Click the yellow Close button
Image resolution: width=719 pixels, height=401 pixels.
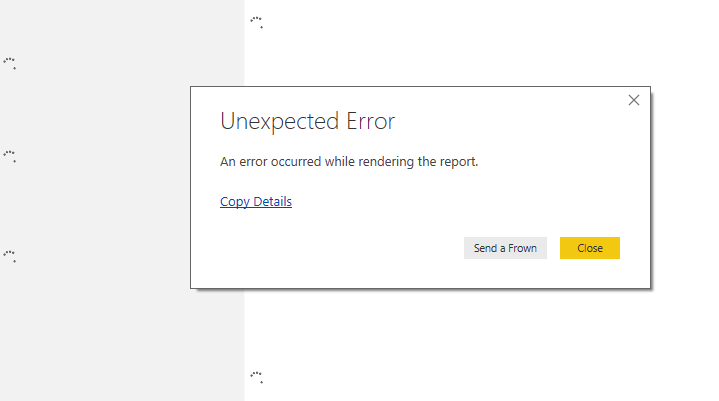(x=590, y=248)
